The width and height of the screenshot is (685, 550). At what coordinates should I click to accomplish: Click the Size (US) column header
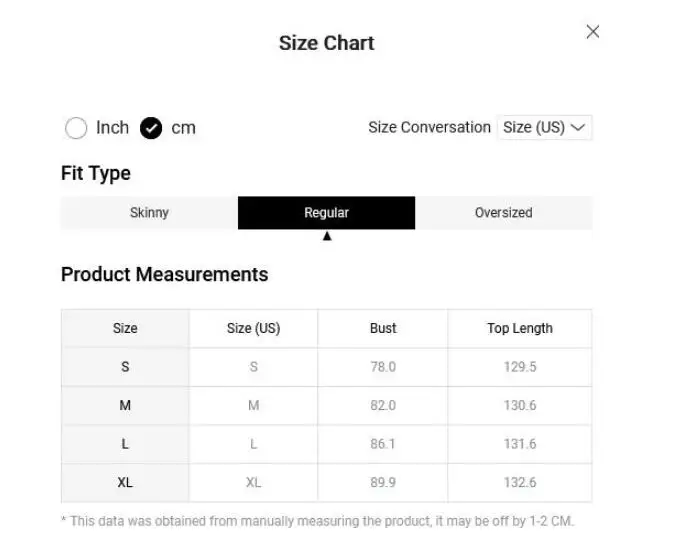click(253, 328)
